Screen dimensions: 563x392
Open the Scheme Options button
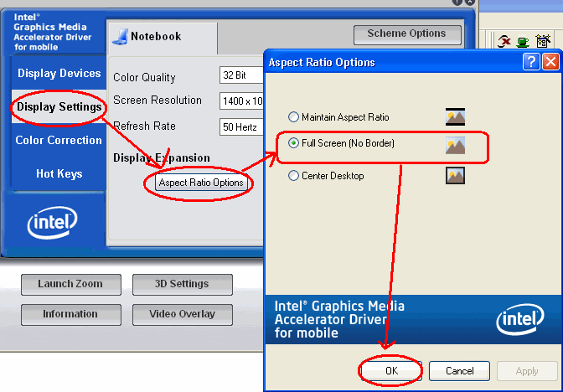click(406, 34)
